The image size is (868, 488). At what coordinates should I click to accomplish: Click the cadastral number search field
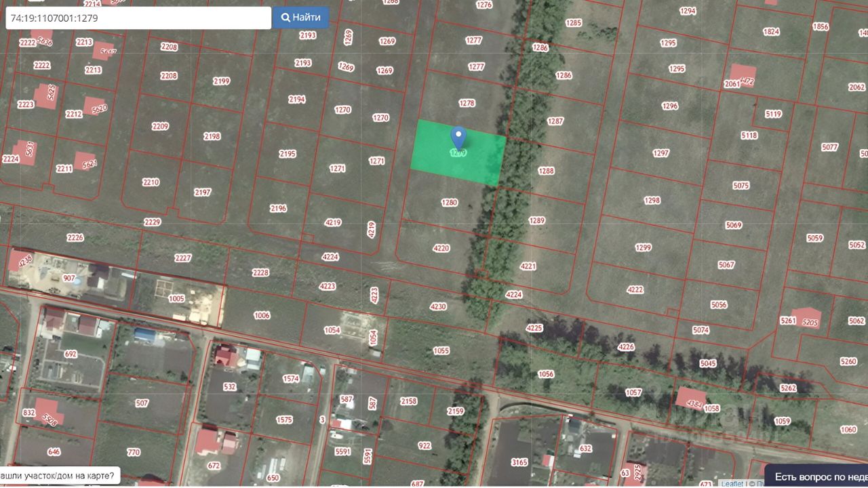138,18
